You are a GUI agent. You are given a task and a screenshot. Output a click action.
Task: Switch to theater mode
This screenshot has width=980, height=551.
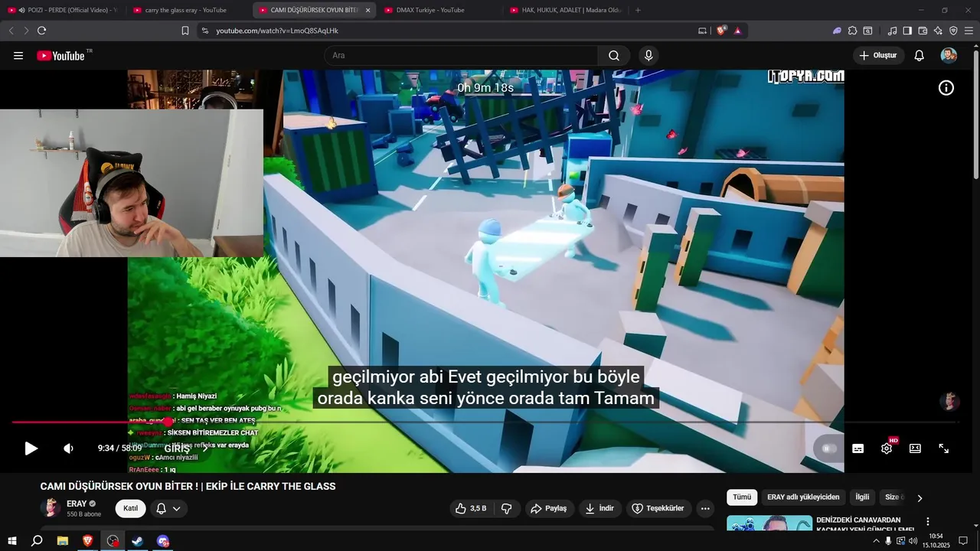[915, 448]
